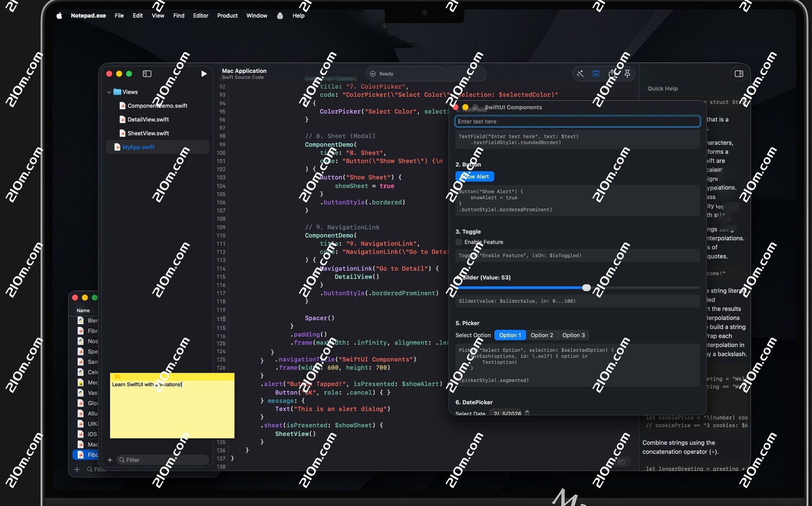Click the magic wand toolbar icon
Screen dimensions: 812x506
pyautogui.click(x=580, y=74)
